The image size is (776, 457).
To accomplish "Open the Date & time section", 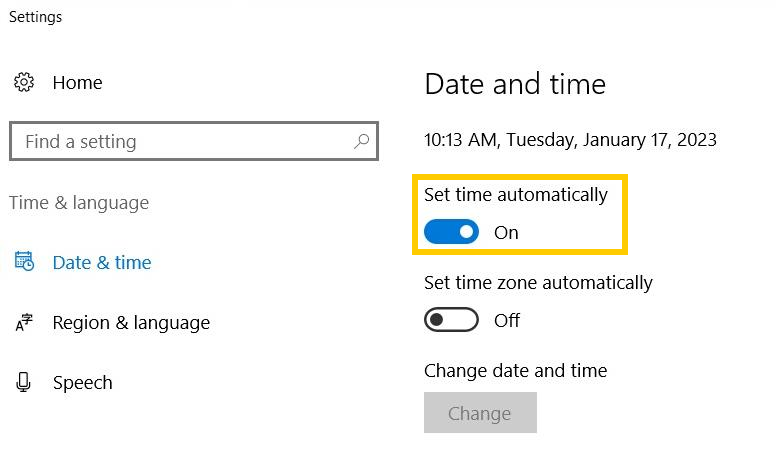I will 102,262.
